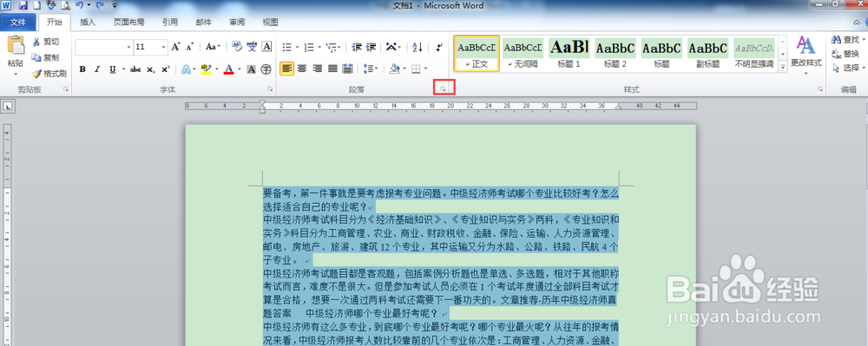Click the Sort A-Z icon

pyautogui.click(x=418, y=47)
